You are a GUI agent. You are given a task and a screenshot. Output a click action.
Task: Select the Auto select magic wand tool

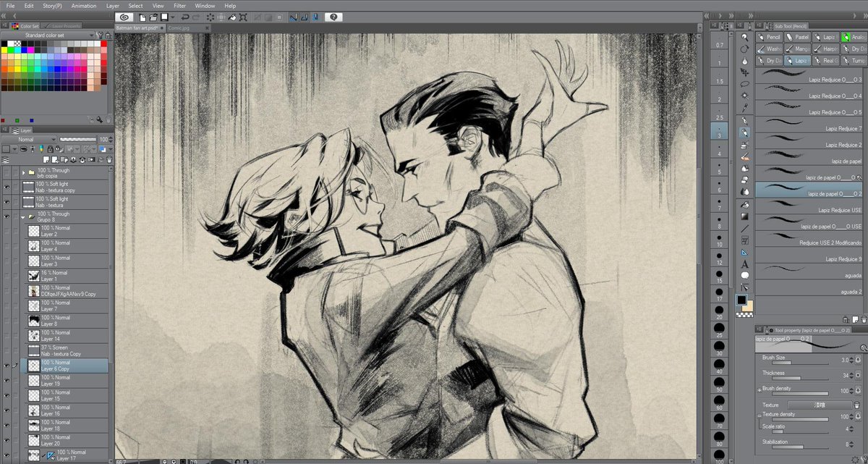(x=744, y=96)
